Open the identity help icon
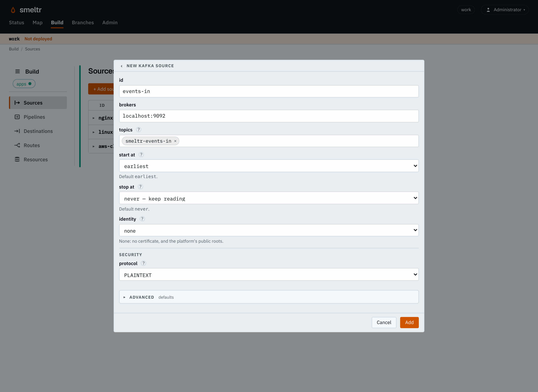 [142, 219]
